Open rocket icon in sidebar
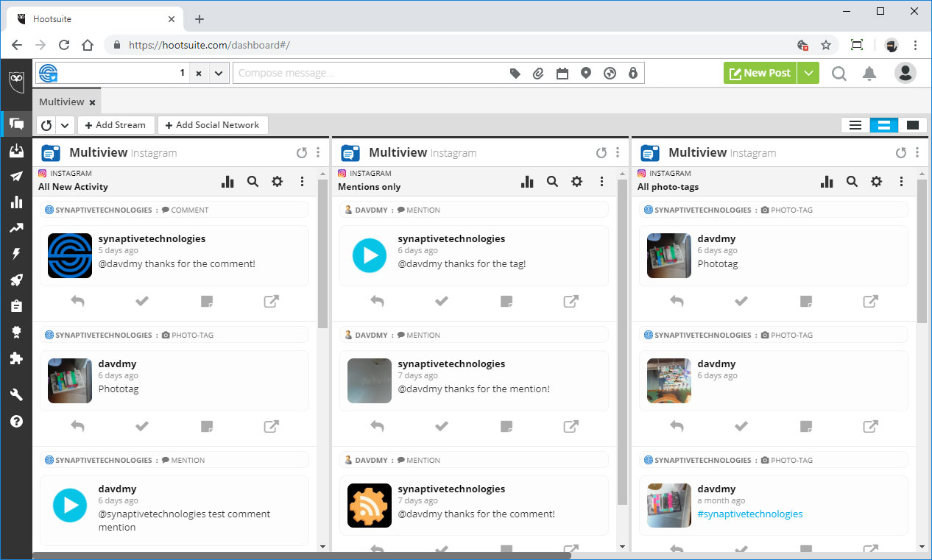Viewport: 932px width, 560px height. coord(16,280)
